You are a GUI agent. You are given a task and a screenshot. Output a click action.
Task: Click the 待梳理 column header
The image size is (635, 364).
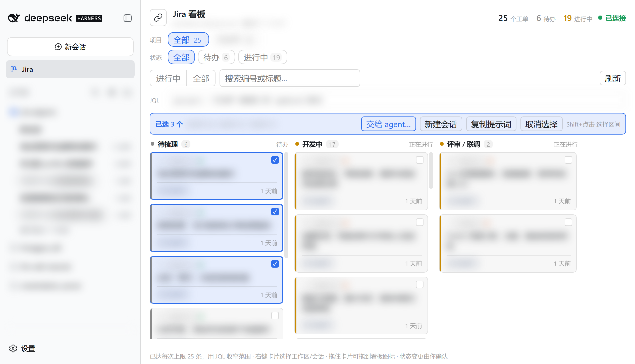pyautogui.click(x=219, y=144)
